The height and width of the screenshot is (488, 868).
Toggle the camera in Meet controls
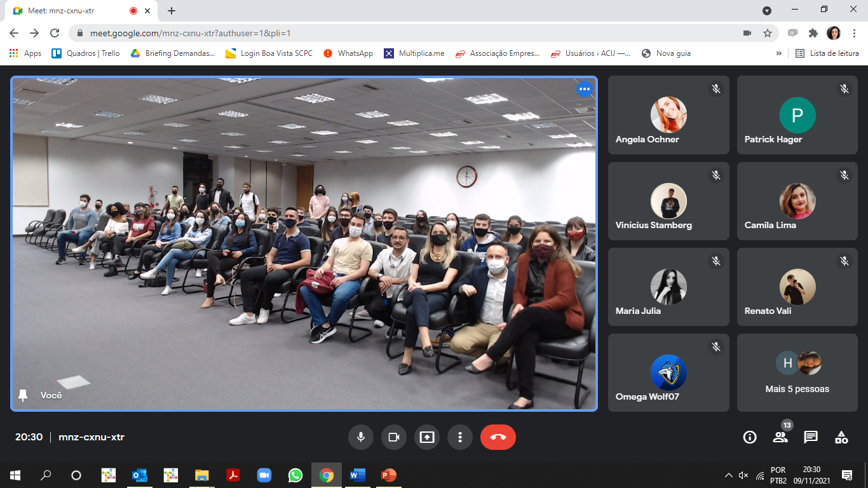394,437
